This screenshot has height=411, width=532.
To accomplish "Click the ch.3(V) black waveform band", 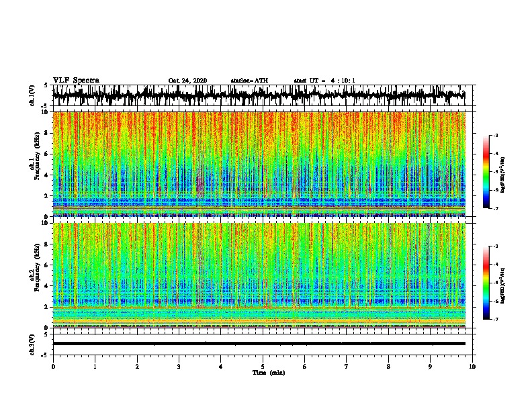I will [x=259, y=344].
